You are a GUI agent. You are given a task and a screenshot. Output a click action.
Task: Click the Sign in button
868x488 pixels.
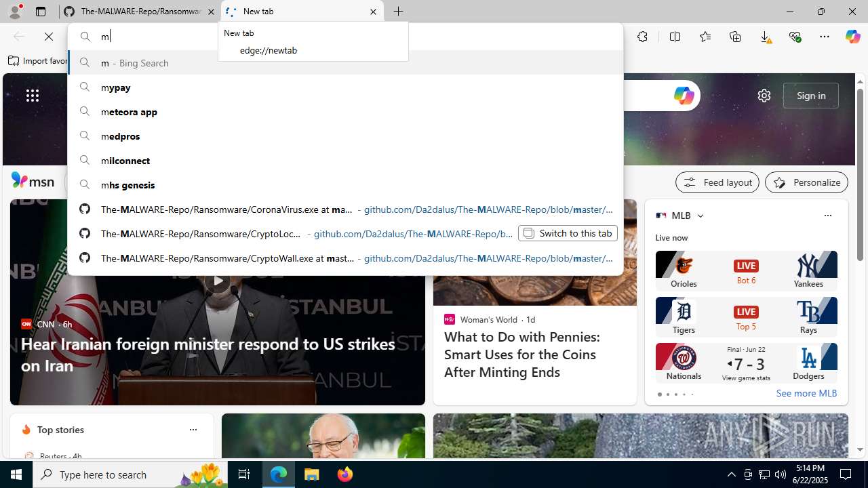tap(811, 96)
